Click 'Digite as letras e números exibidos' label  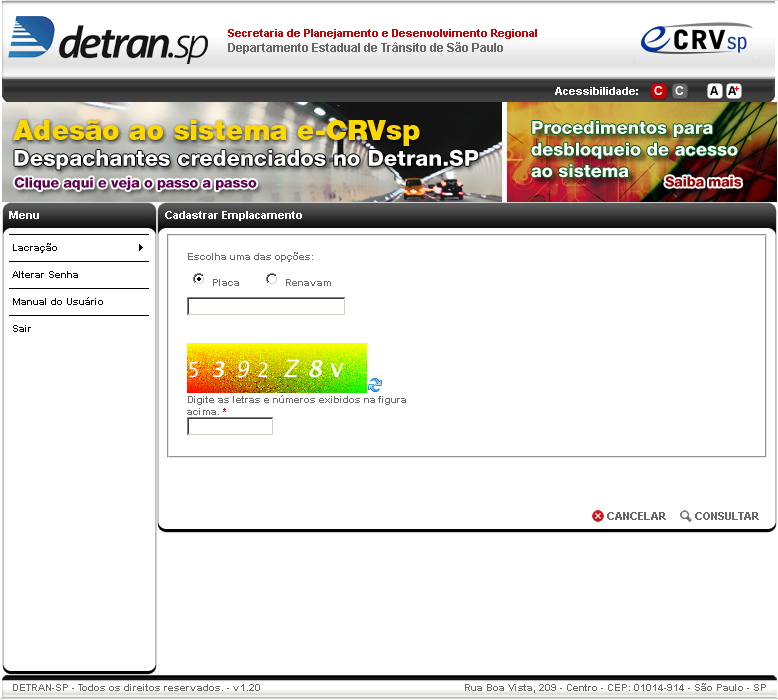[x=296, y=405]
